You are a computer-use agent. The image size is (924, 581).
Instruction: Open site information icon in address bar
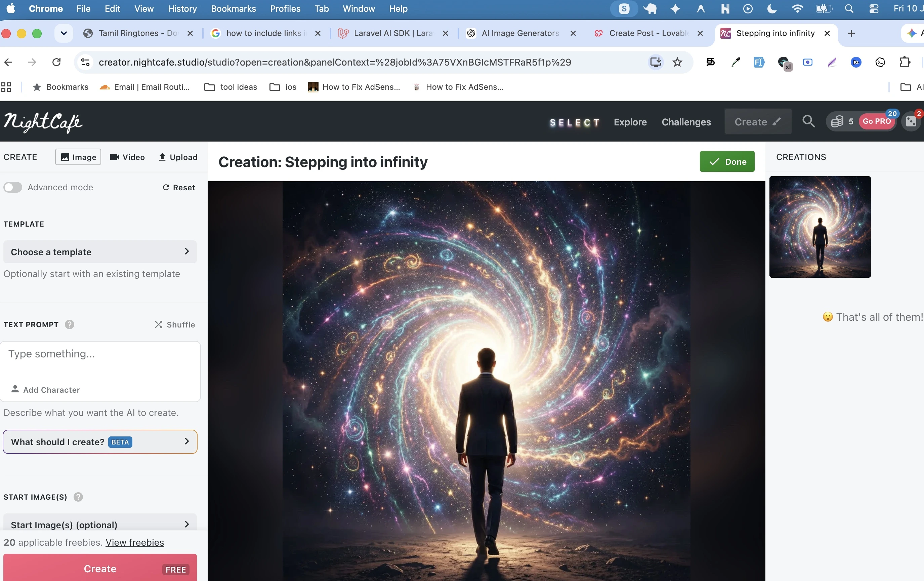(85, 62)
